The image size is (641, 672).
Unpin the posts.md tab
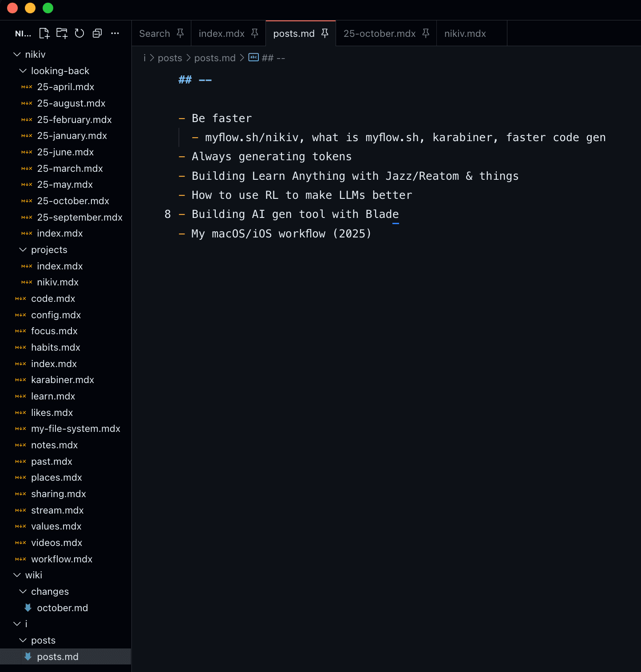tap(325, 33)
